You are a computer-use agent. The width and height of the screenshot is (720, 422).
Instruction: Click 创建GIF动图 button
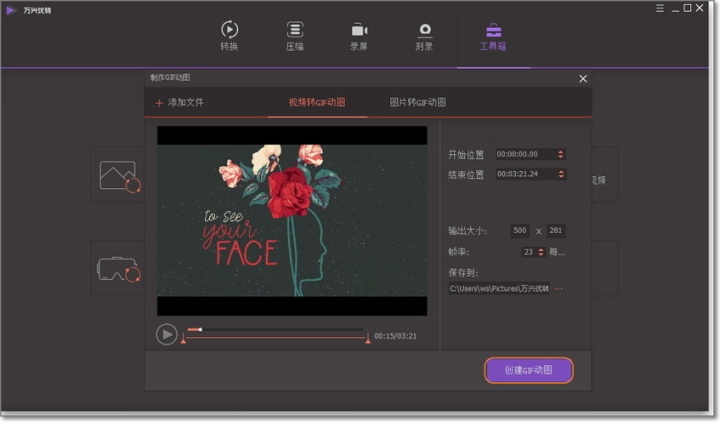coord(529,370)
